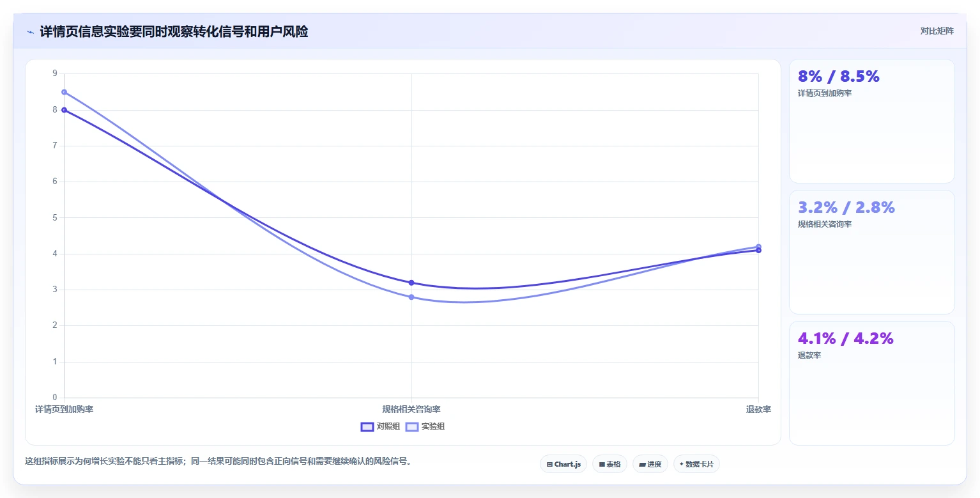
Task: Click the lightning icon beside the title
Action: click(30, 32)
